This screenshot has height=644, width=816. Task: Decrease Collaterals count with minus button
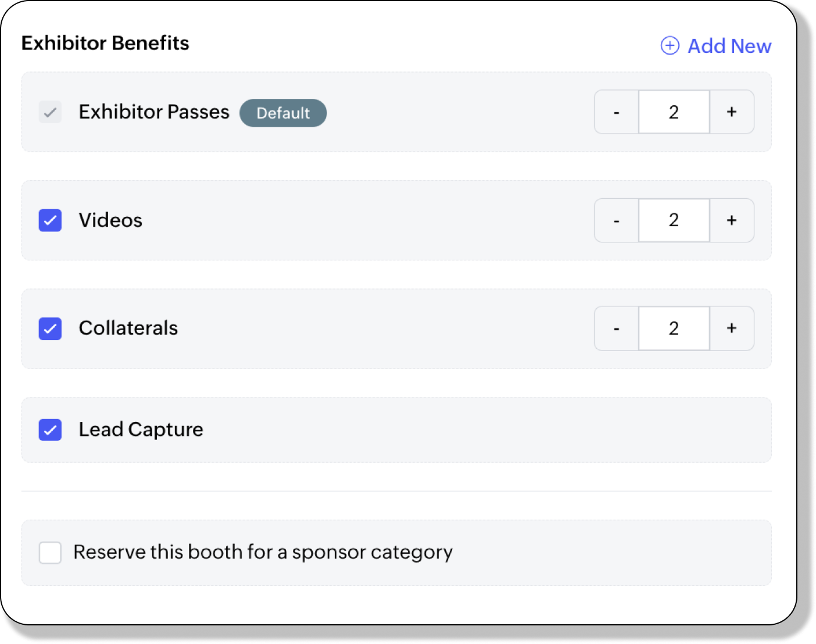[616, 328]
